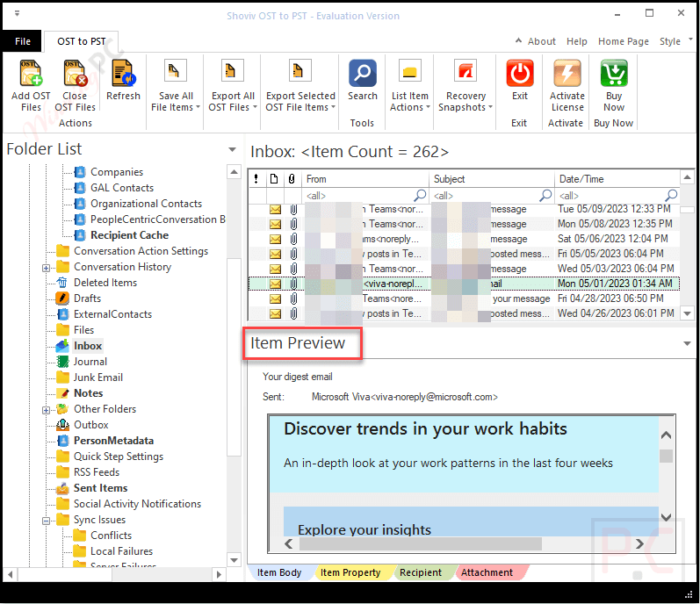The image size is (700, 604).
Task: Select the Junk Email folder
Action: 98,377
